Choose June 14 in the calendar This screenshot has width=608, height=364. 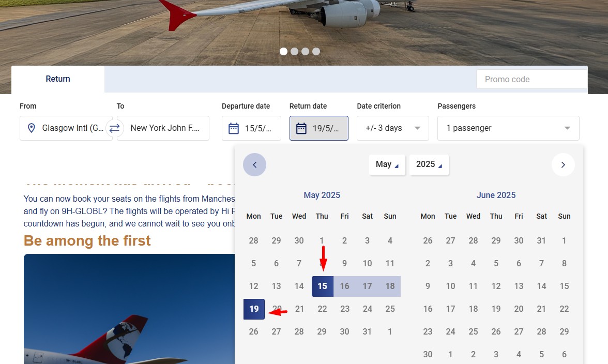point(541,286)
